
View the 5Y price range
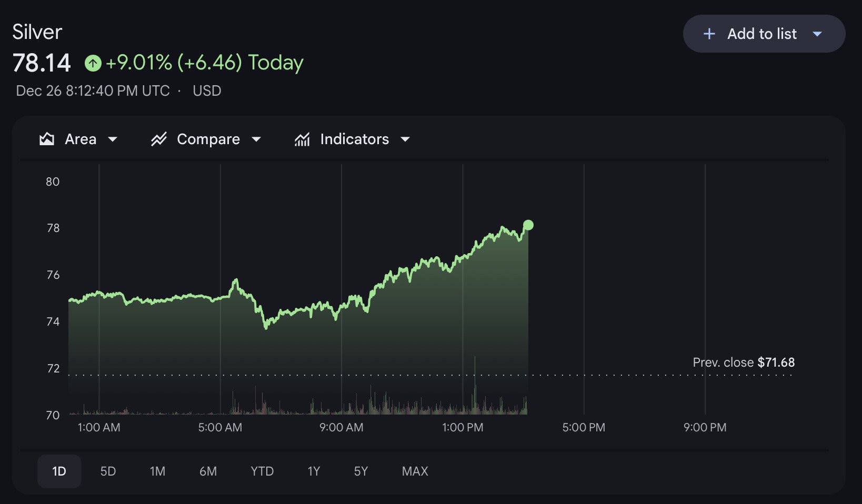pyautogui.click(x=361, y=471)
